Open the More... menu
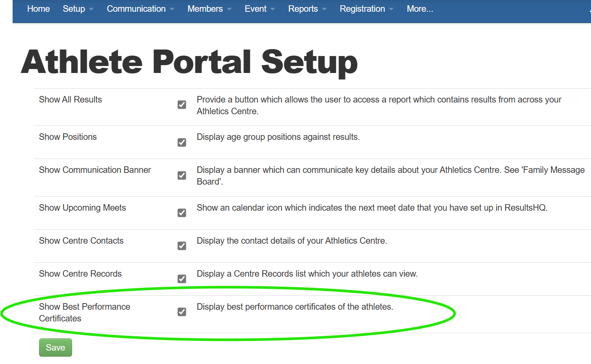591x364 pixels. pyautogui.click(x=420, y=9)
